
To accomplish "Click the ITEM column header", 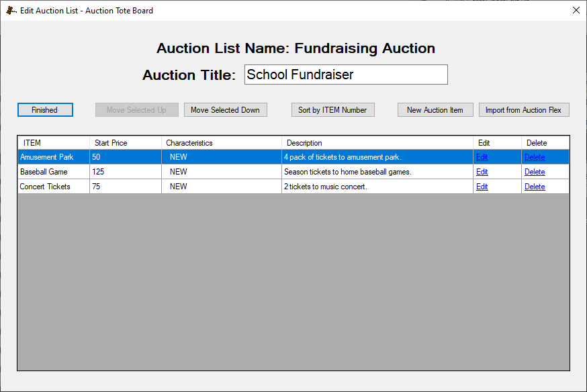I will click(x=53, y=143).
